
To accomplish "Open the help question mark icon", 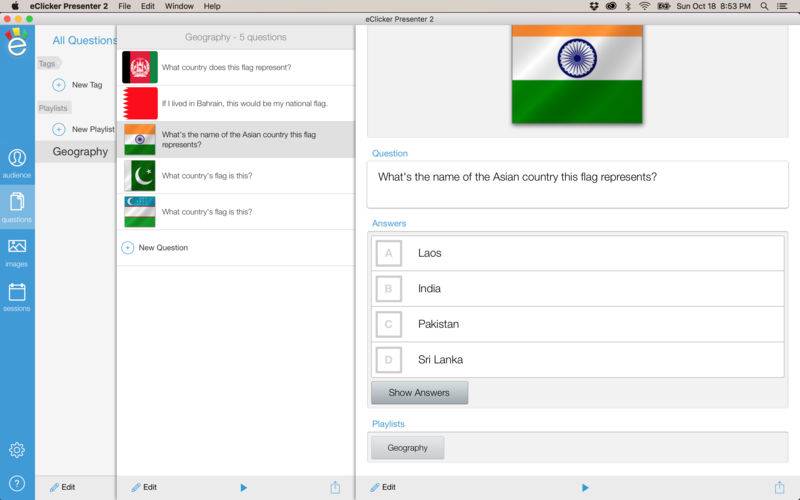I will point(17,483).
